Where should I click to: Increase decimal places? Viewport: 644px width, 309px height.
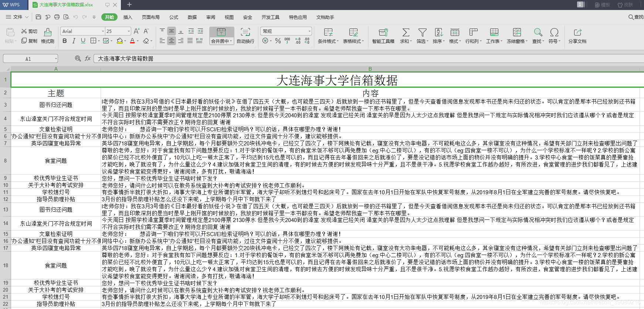coord(298,41)
